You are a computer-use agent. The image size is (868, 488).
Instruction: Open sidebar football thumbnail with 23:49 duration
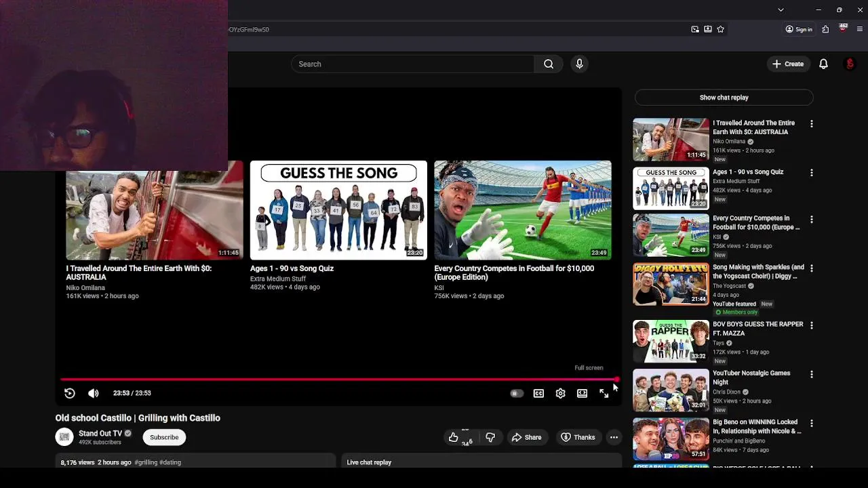pyautogui.click(x=671, y=235)
